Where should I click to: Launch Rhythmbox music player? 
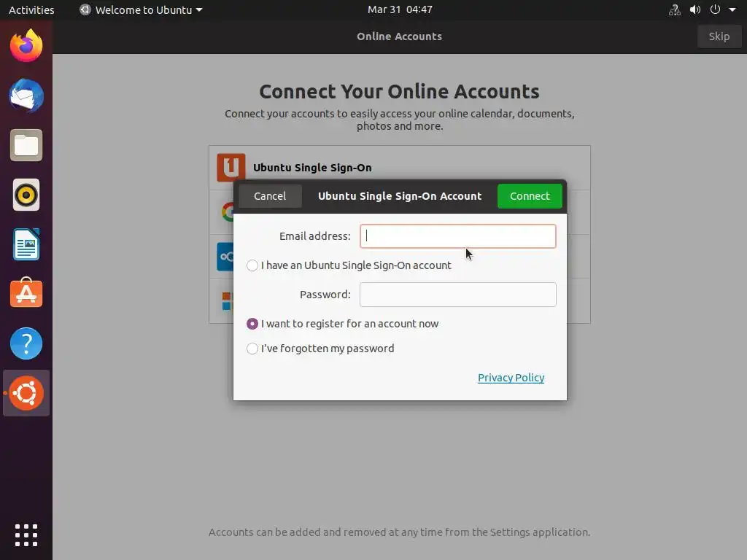tap(26, 195)
